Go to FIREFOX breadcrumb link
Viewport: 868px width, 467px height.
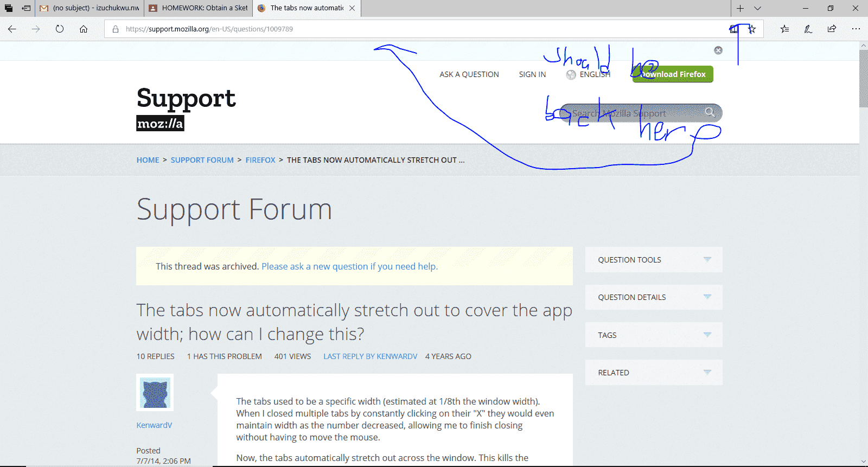pyautogui.click(x=260, y=160)
